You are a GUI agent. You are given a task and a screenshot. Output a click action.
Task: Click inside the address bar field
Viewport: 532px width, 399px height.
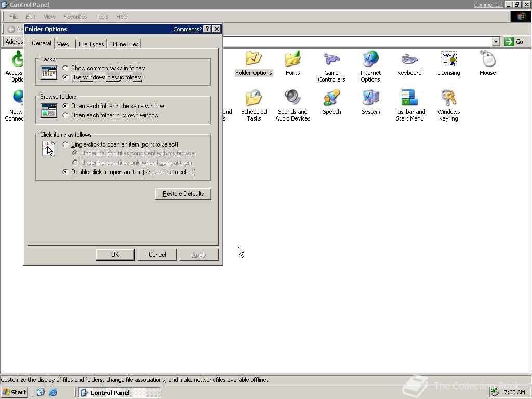click(x=357, y=42)
